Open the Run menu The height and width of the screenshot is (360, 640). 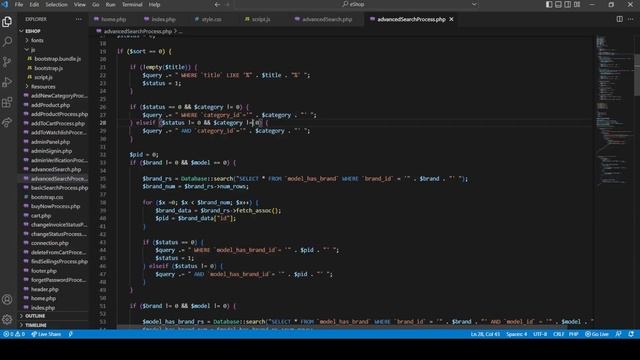pos(110,4)
